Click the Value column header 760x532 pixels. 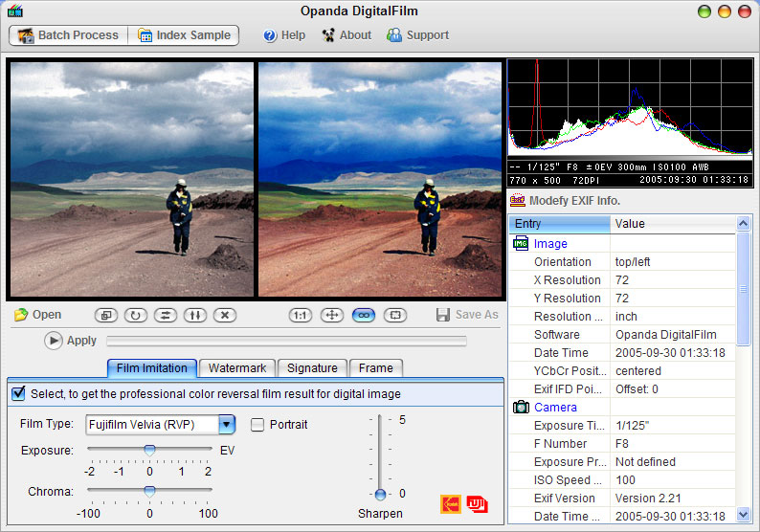[673, 224]
